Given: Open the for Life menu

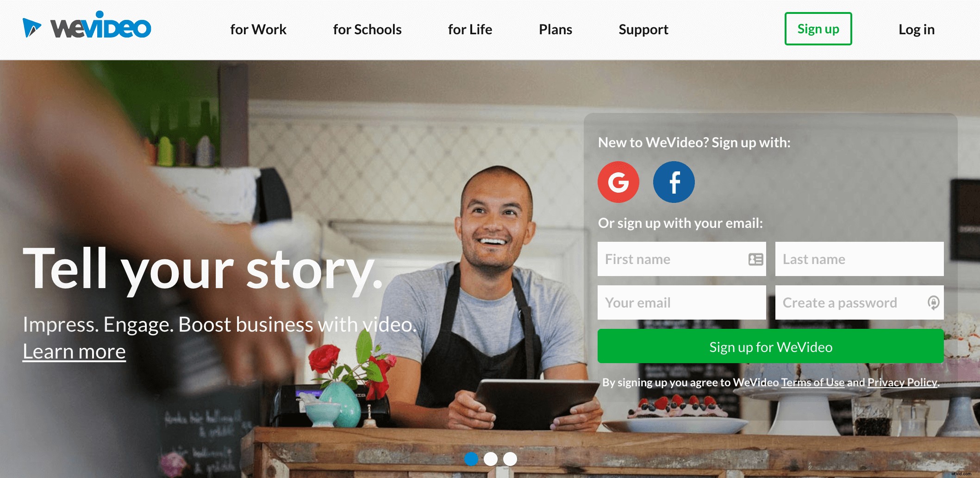Looking at the screenshot, I should click(470, 30).
